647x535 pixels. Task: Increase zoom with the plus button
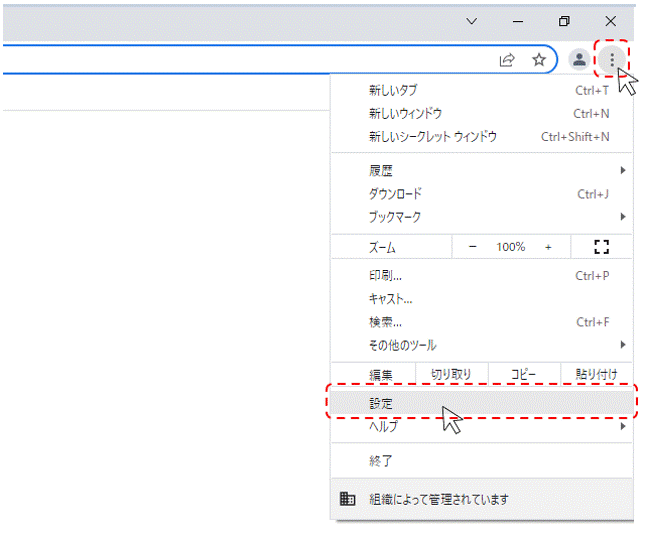click(x=548, y=247)
